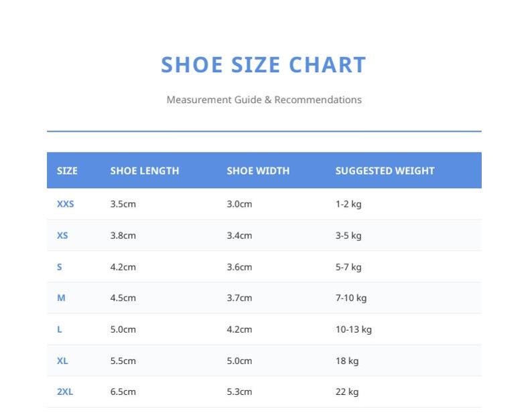
Task: Click the 3.4cm shoe width cell
Action: pyautogui.click(x=239, y=235)
